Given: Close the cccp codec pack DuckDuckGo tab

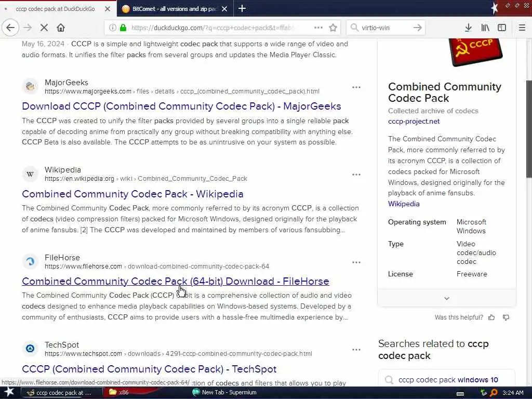Looking at the screenshot, I should (x=108, y=9).
